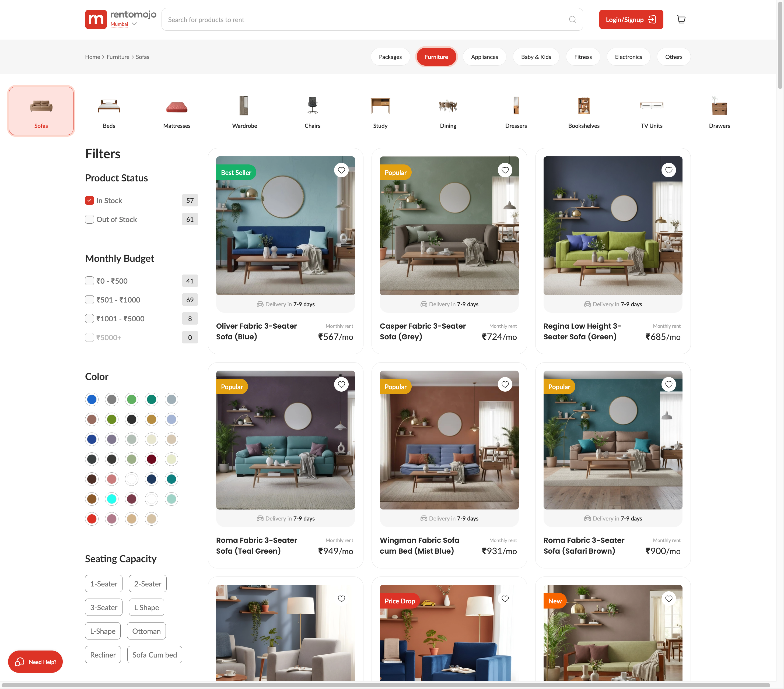The image size is (784, 689).
Task: Open the Appliances tab
Action: pos(484,57)
